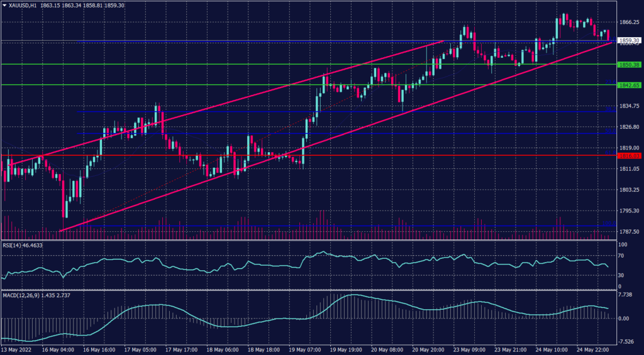The image size is (644, 355).
Task: Click the MACD(12,26,9) indicator label
Action: [x=21, y=294]
